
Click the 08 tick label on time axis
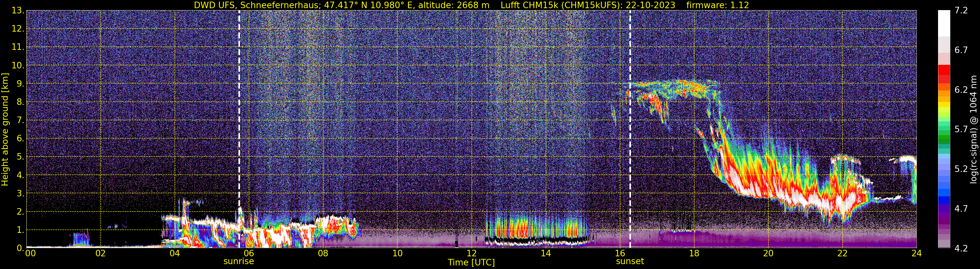323,253
